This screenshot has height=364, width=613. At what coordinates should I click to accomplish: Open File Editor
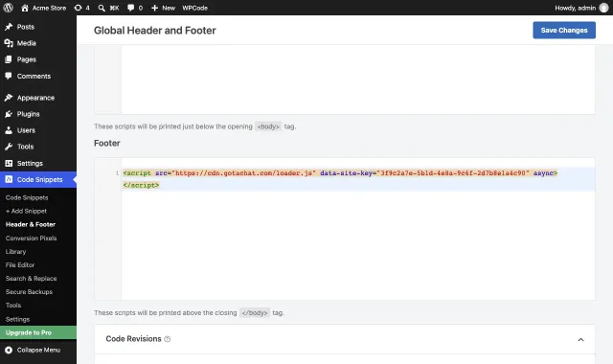click(x=20, y=265)
